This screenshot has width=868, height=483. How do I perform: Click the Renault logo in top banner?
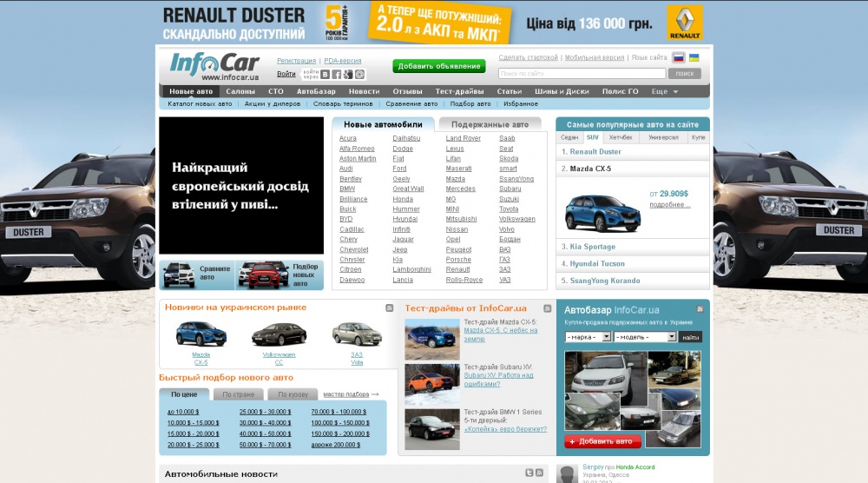685,23
